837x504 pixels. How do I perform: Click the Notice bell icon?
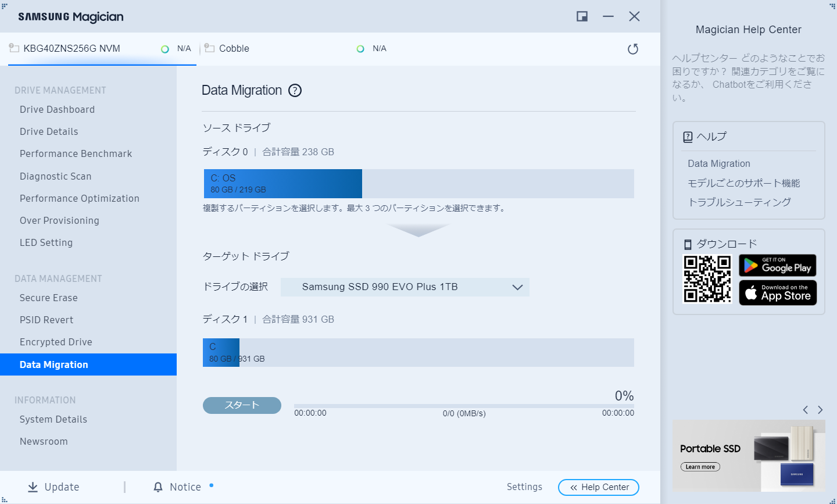pyautogui.click(x=158, y=487)
